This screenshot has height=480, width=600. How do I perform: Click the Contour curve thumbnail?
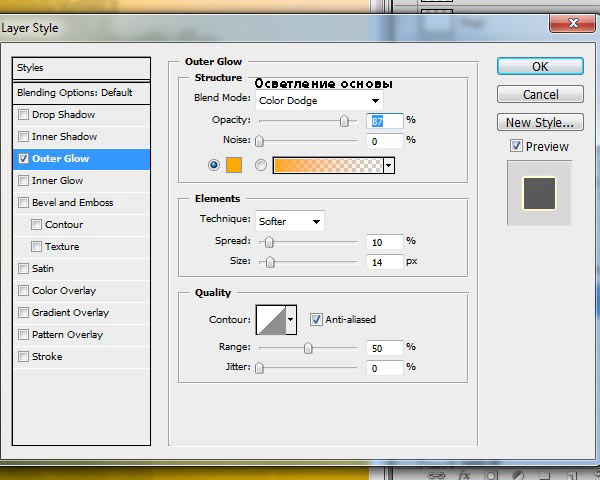coord(271,320)
